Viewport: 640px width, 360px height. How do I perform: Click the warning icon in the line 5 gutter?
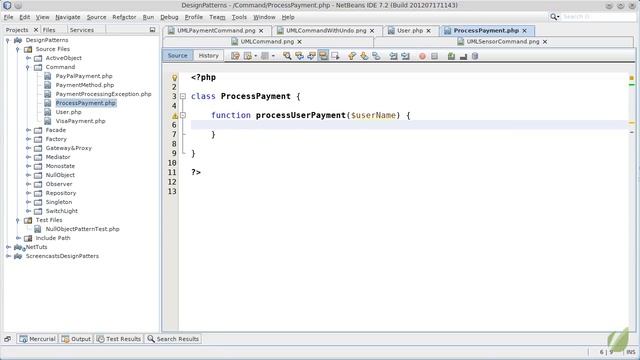tap(174, 116)
